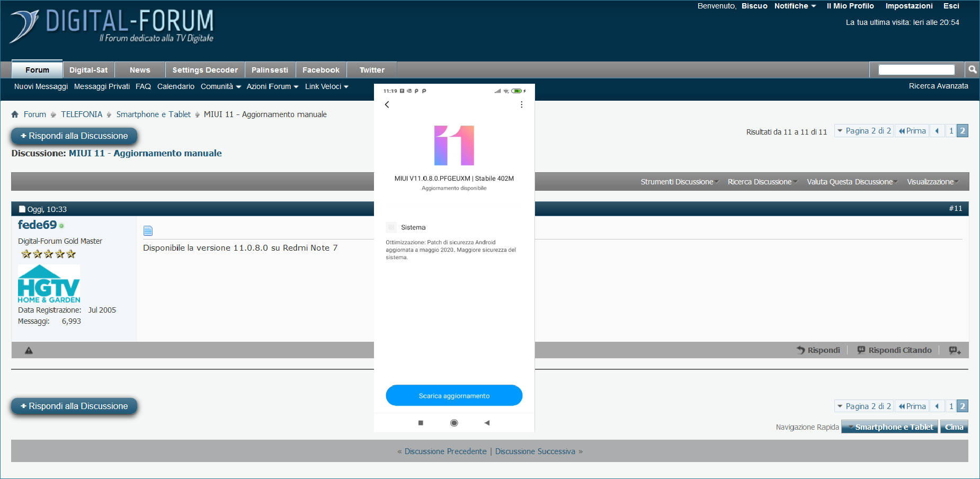
Task: Click fede69 online status indicator
Action: click(61, 226)
